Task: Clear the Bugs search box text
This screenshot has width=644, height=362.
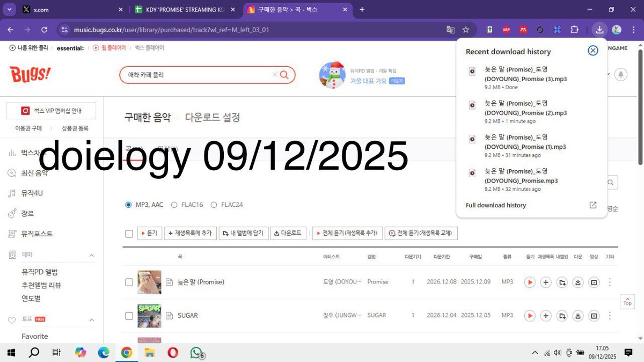Action: tap(275, 75)
